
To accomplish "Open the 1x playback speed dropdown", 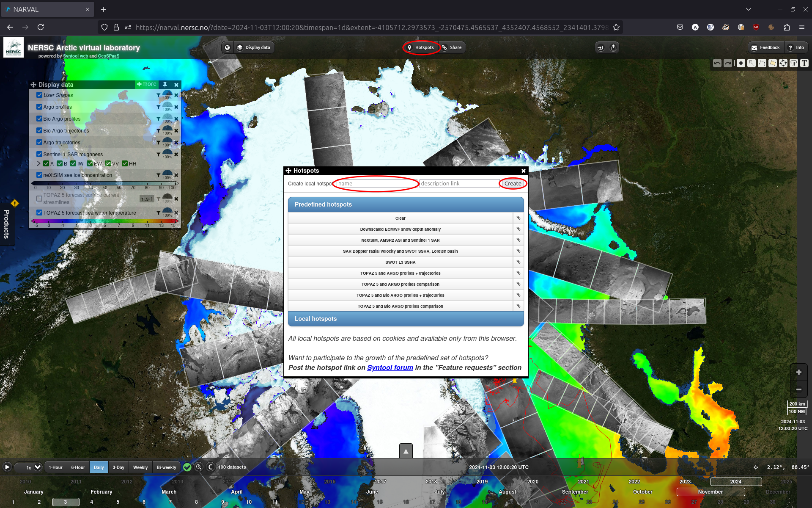I will pyautogui.click(x=29, y=467).
